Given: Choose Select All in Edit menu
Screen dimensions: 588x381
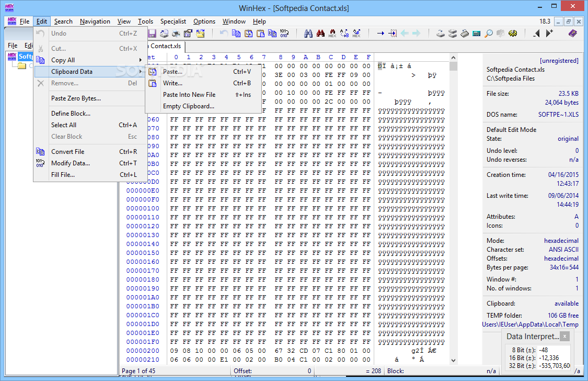Looking at the screenshot, I should [x=90, y=125].
